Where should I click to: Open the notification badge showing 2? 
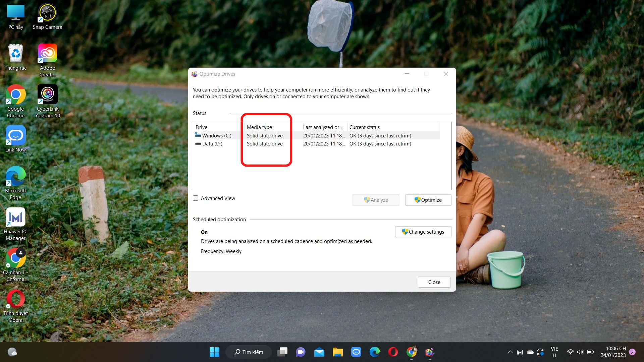coord(632,352)
